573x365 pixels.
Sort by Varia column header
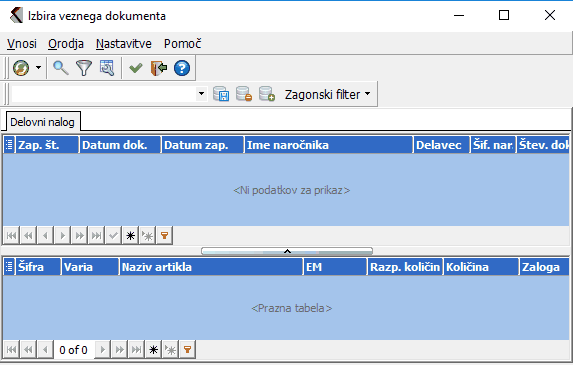[x=90, y=267]
